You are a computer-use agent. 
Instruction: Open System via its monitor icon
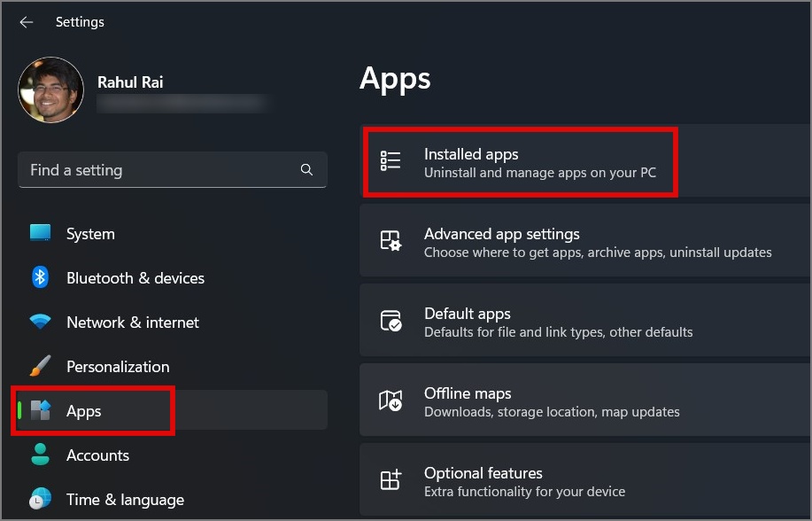point(41,233)
